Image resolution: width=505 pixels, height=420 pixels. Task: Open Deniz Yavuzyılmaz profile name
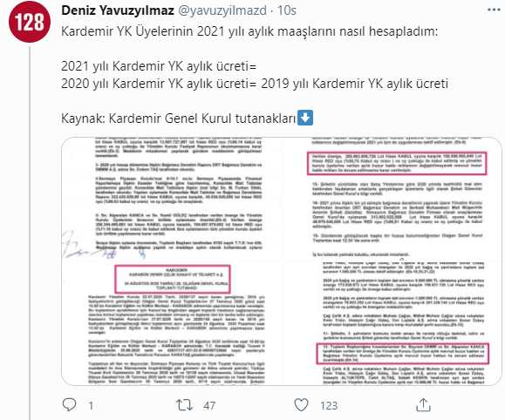tap(118, 10)
